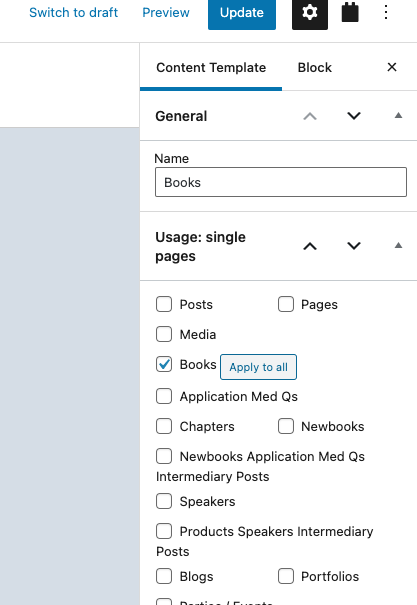Move Usage: single pages panel down
Viewport: 417px width, 605px height.
(x=354, y=246)
